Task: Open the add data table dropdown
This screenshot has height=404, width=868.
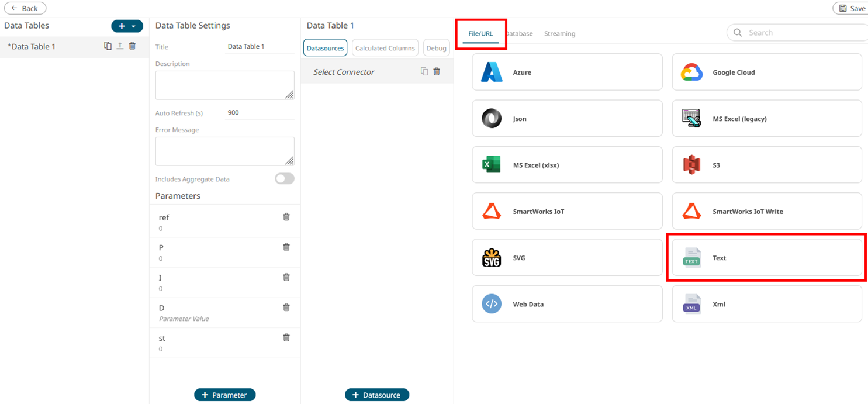Action: click(x=134, y=26)
